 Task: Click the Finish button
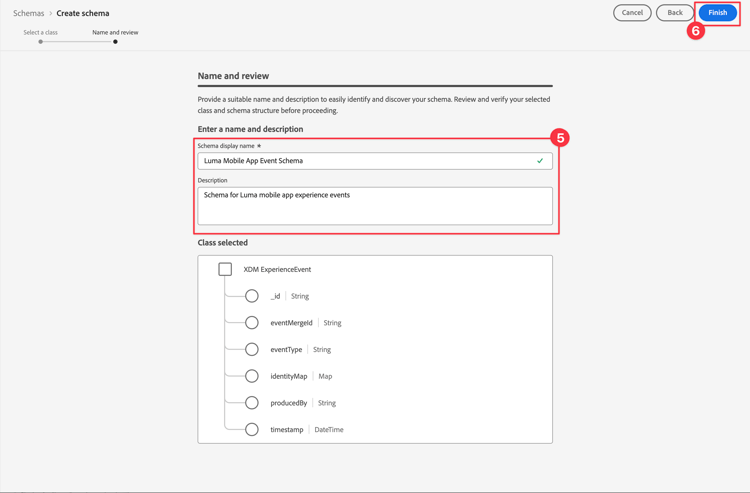pos(717,13)
